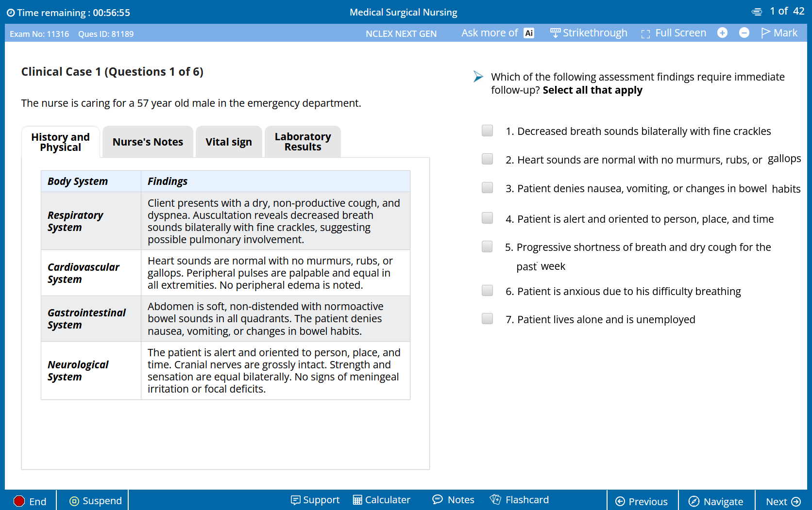
Task: Click the Flashcard label
Action: (x=527, y=500)
